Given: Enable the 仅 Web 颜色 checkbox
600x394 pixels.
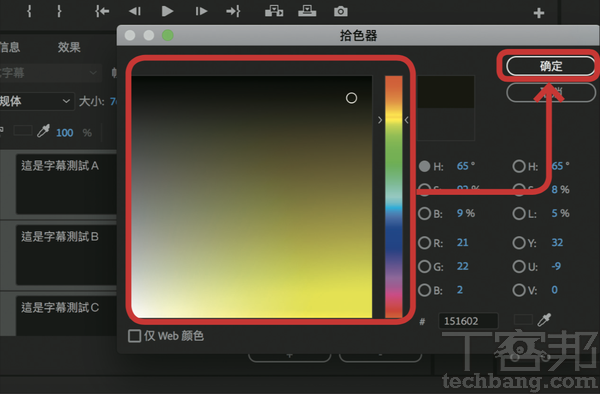Looking at the screenshot, I should point(134,336).
